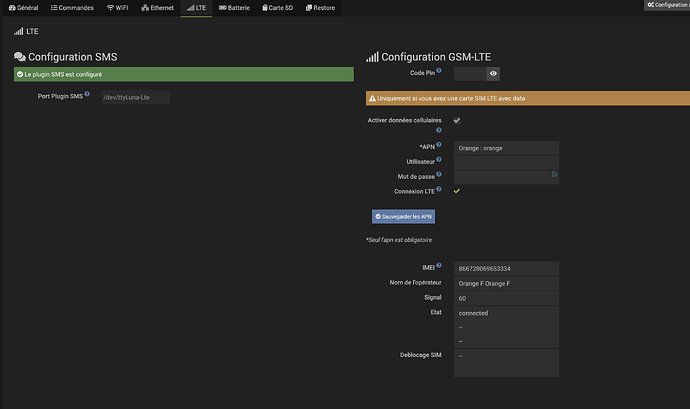
Task: Click the icon inside Mot de passe field
Action: [x=554, y=174]
